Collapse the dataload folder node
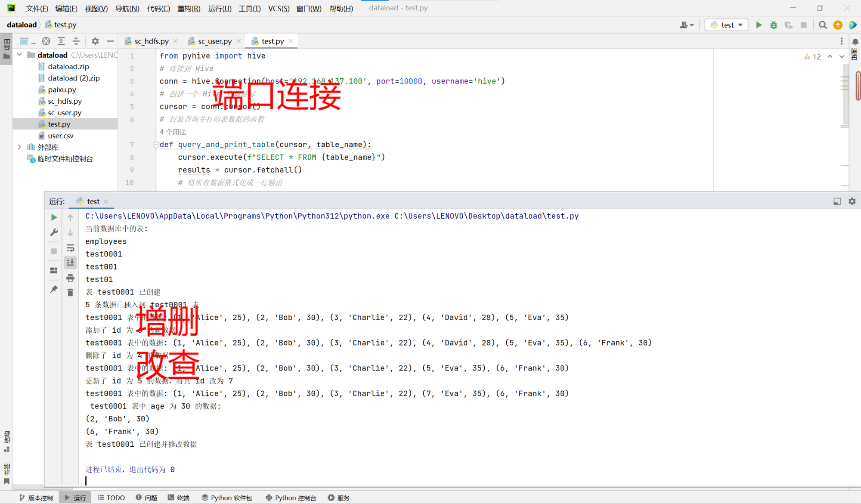Image resolution: width=861 pixels, height=504 pixels. (x=19, y=55)
